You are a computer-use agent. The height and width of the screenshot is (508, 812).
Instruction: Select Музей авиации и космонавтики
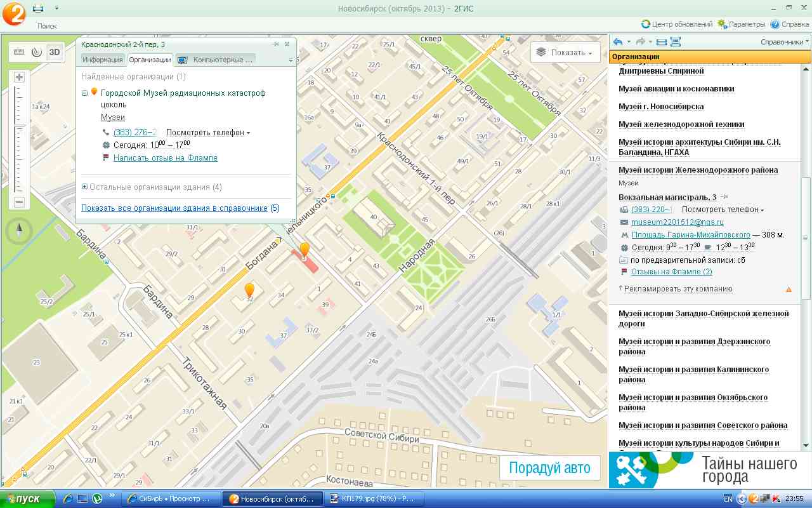tap(676, 89)
